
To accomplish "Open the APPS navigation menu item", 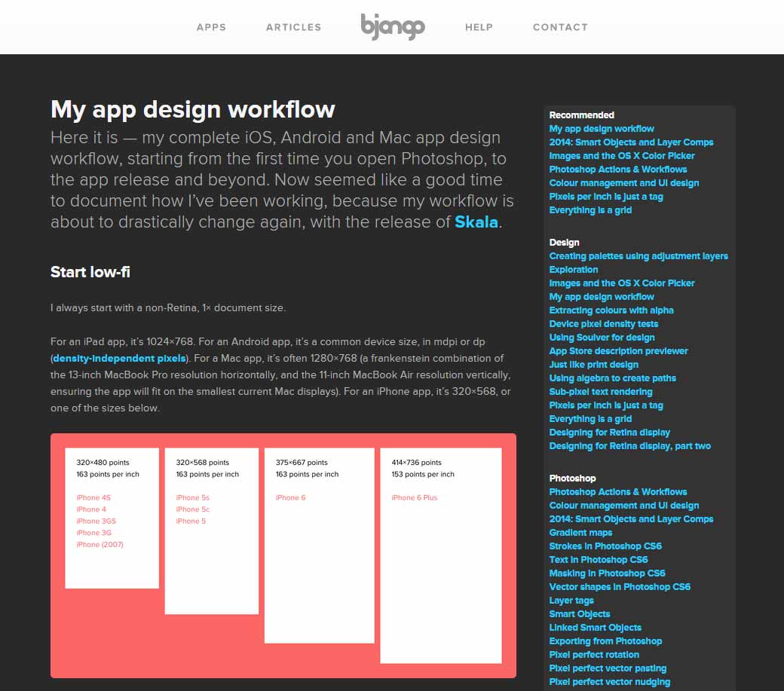I will 211,27.
